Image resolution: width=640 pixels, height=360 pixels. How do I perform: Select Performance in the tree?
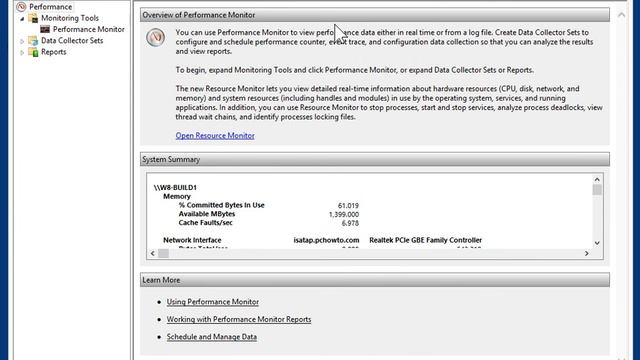click(x=50, y=7)
